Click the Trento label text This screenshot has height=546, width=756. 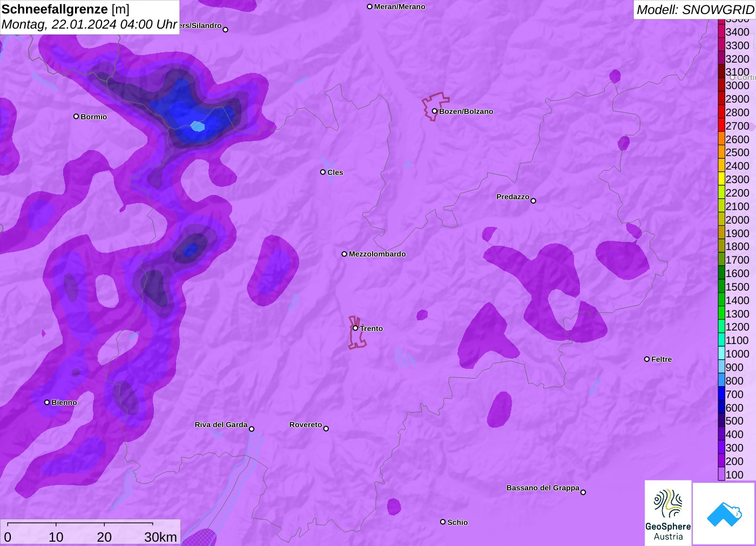[372, 328]
